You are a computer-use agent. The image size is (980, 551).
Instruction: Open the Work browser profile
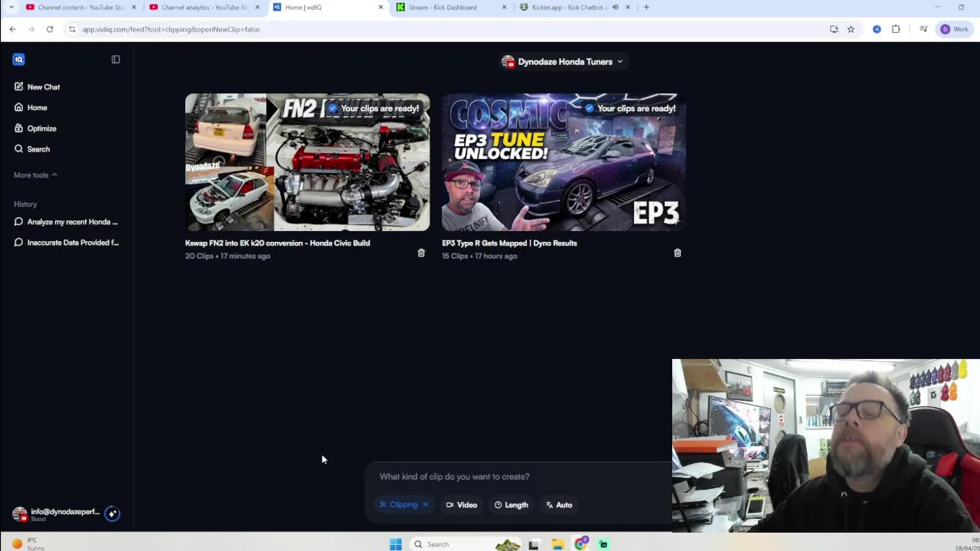(955, 29)
